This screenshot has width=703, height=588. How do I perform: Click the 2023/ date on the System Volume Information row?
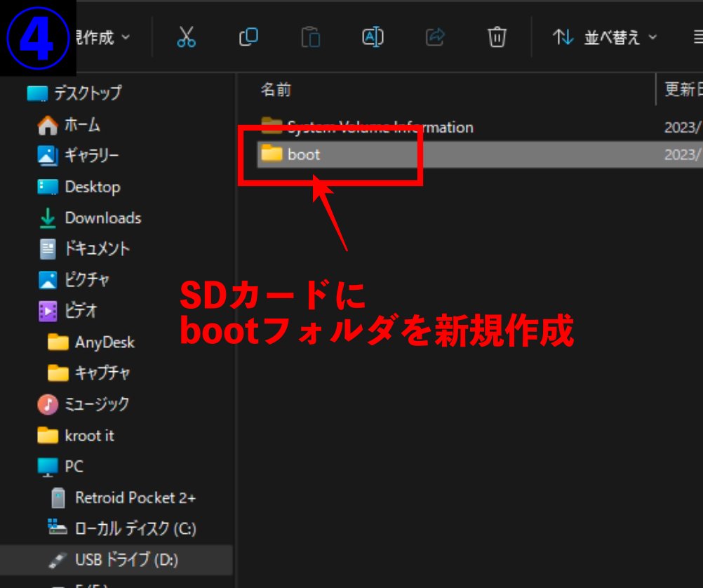[683, 128]
